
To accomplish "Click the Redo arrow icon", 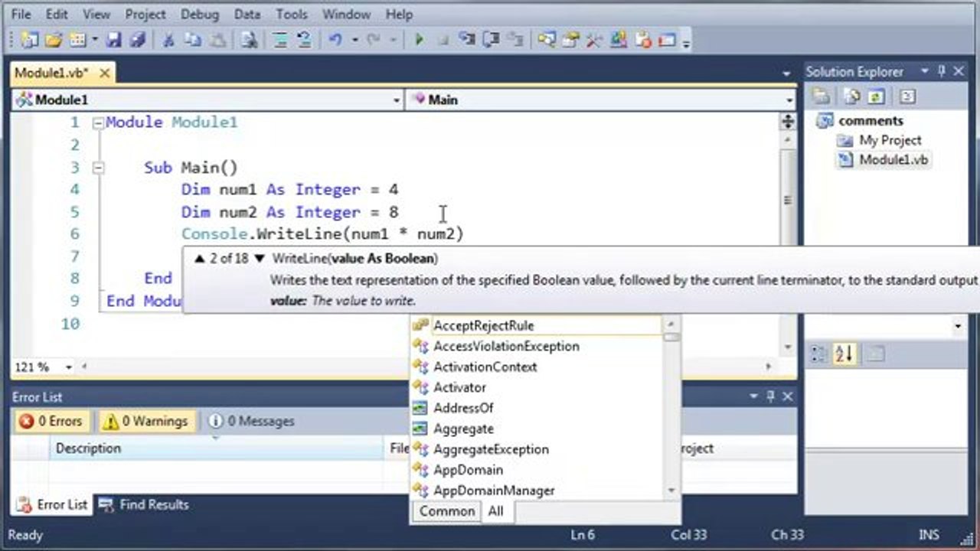I will click(374, 41).
